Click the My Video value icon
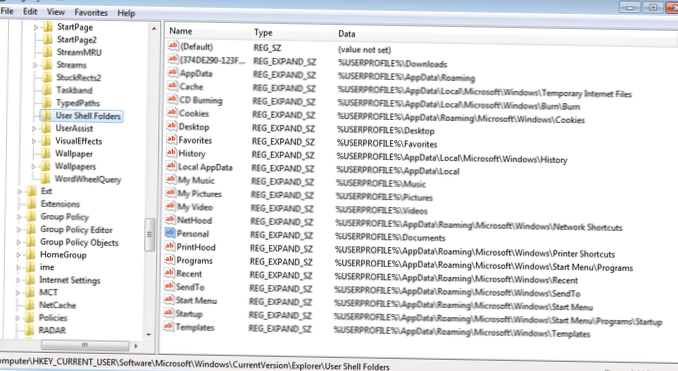Screen dimensions: 678x371 tap(170, 206)
